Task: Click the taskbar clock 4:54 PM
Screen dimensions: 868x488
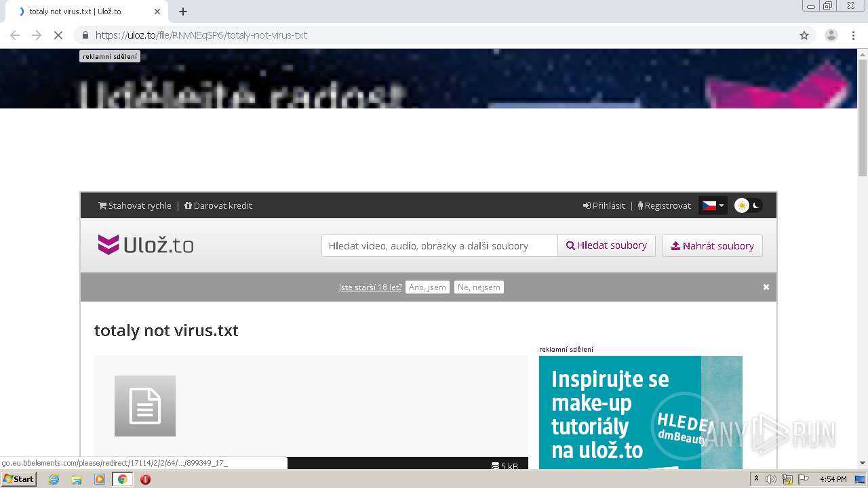Action: point(833,479)
